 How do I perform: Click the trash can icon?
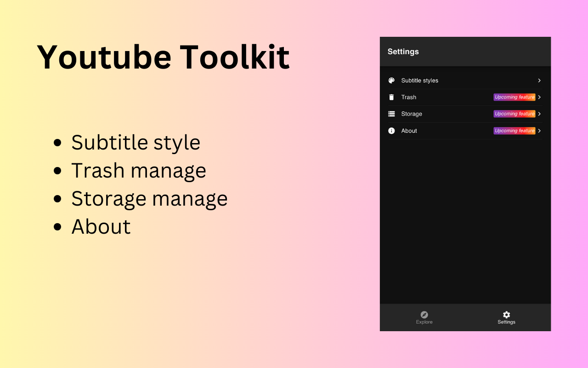click(391, 97)
